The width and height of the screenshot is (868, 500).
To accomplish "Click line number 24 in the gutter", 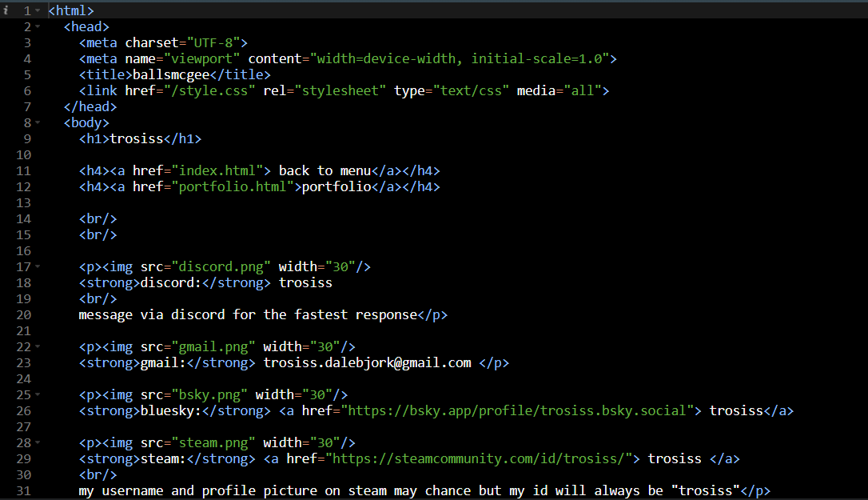I will [24, 379].
